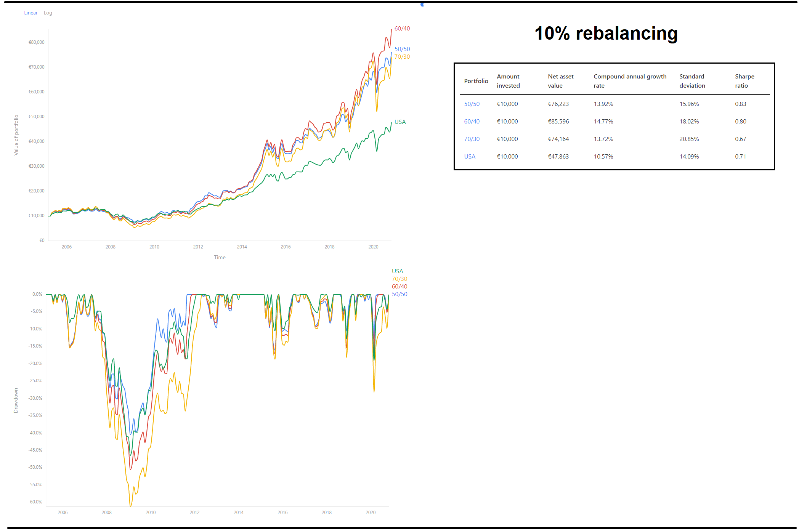
Task: Switch chart scale to Linear
Action: (31, 13)
